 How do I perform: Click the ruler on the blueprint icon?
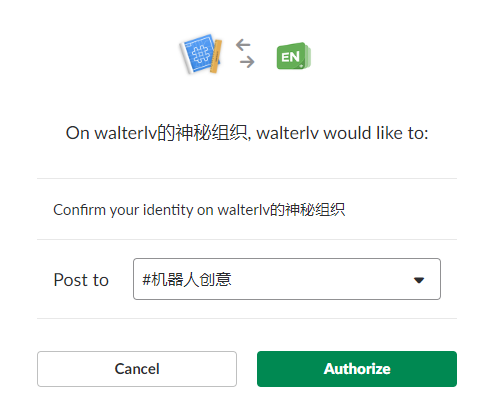pyautogui.click(x=216, y=56)
